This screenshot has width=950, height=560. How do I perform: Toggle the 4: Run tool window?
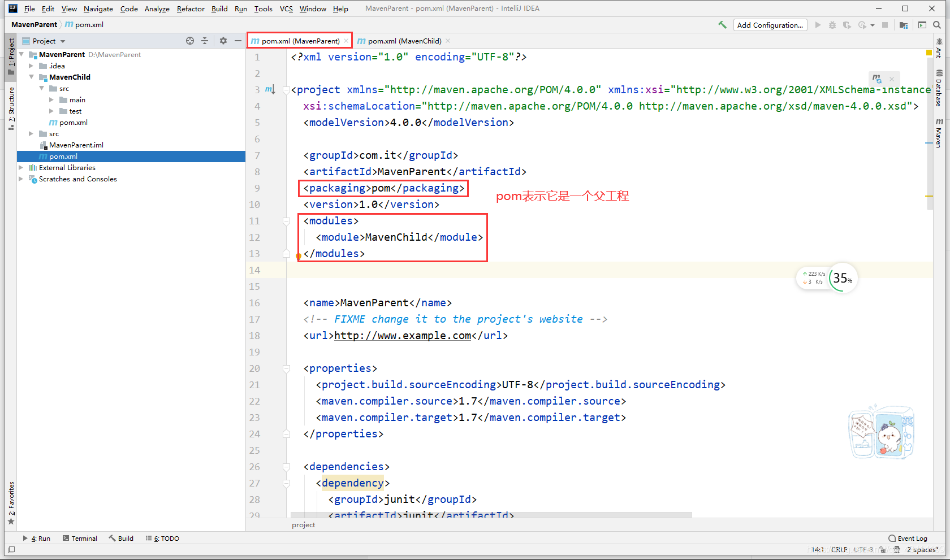[37, 539]
